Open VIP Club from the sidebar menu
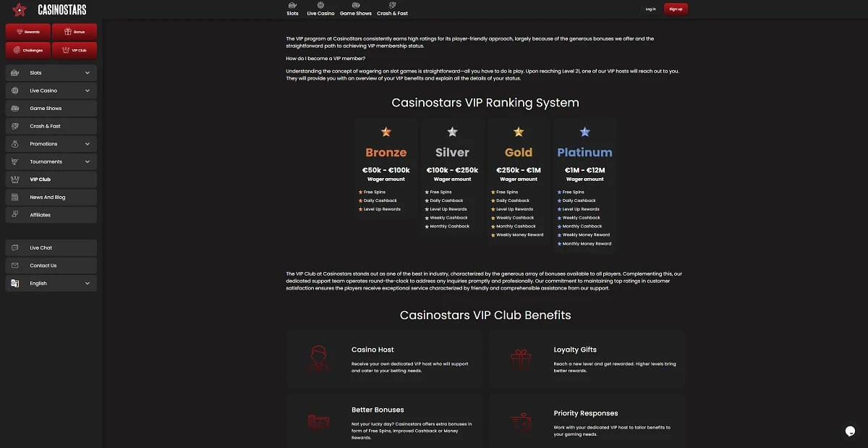Screen dimensions: 868x448 51,179
